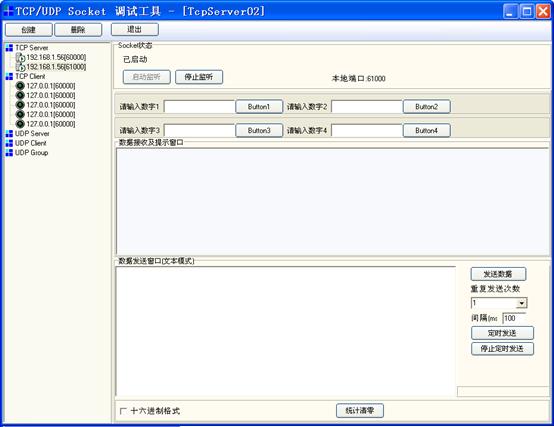Click the 删除 delete toolbar button

78,30
